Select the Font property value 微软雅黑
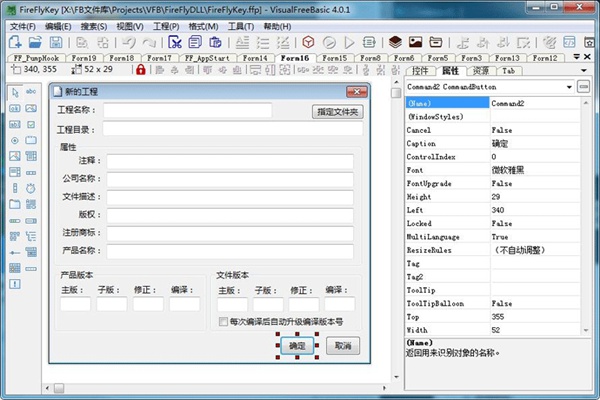The height and width of the screenshot is (400, 600). click(x=507, y=170)
